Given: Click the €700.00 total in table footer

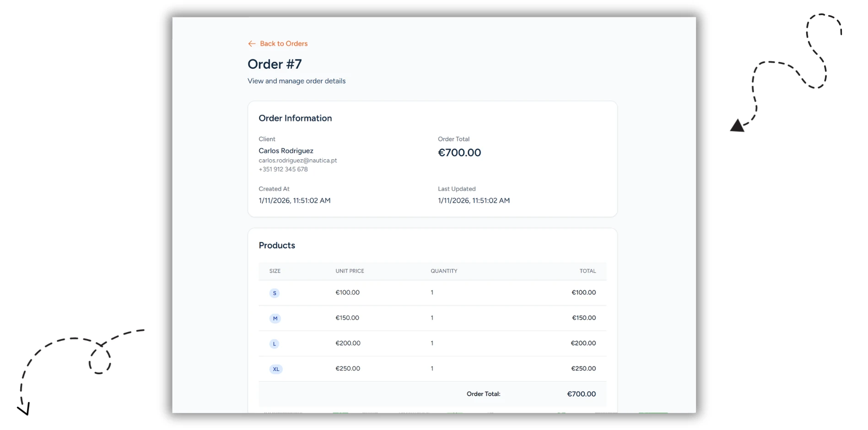Looking at the screenshot, I should 581,394.
